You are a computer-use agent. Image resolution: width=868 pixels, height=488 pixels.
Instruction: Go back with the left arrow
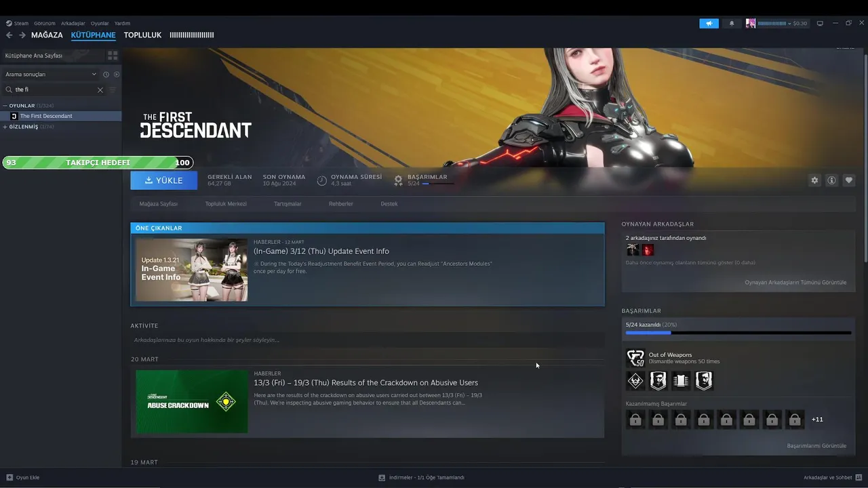(x=9, y=35)
